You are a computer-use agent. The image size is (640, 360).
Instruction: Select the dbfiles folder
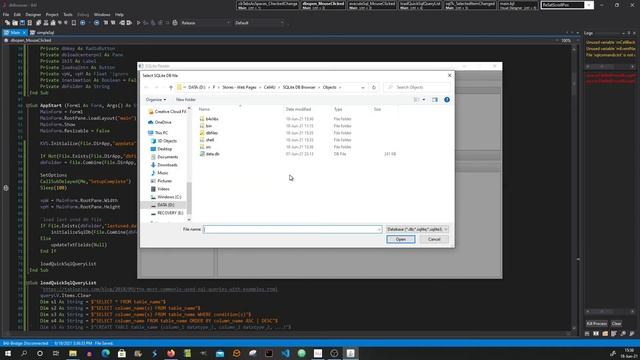pyautogui.click(x=211, y=133)
